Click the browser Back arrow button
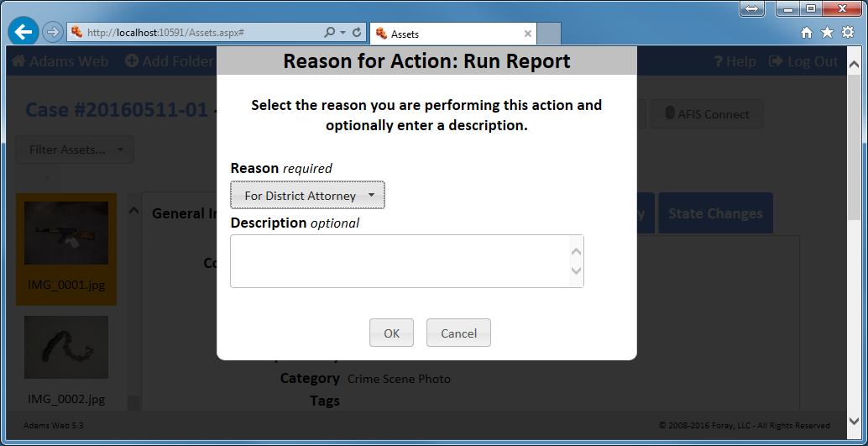Image resolution: width=868 pixels, height=446 pixels. pos(24,32)
